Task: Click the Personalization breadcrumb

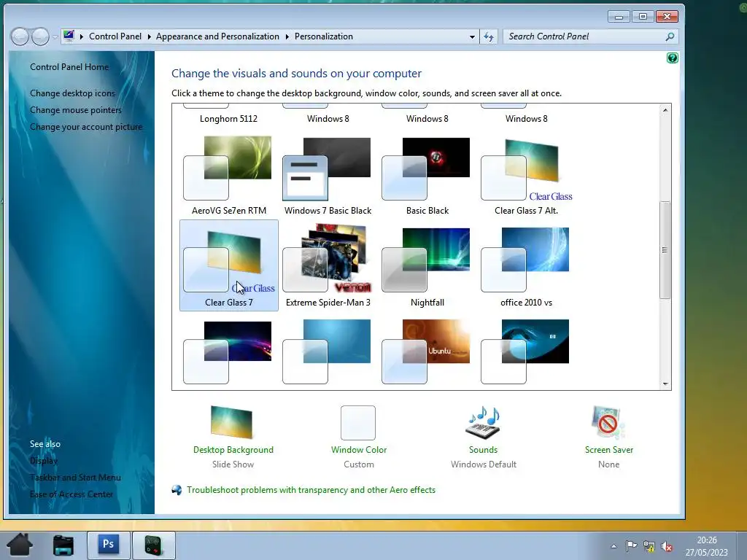Action: (x=324, y=36)
